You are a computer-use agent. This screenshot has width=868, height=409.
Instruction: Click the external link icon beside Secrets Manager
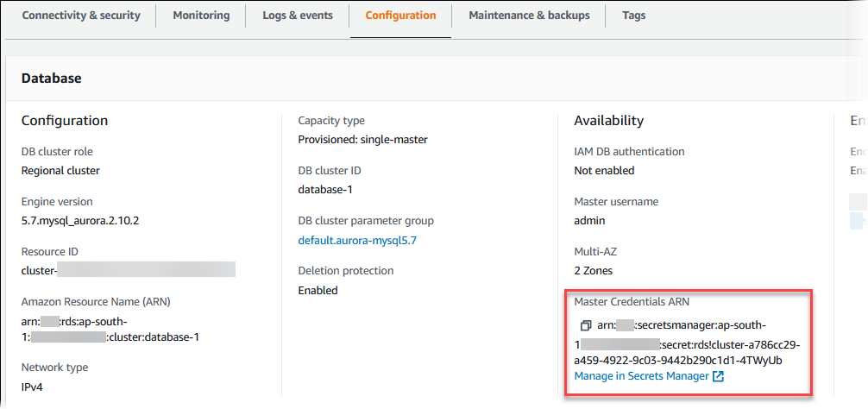[x=719, y=376]
